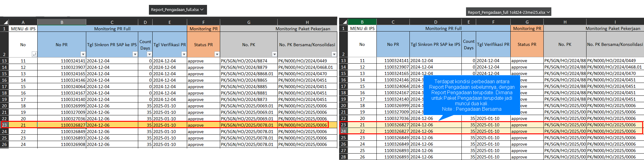
Task: Click the orange Monitoring PR cell in left sheet
Action: 203,29
